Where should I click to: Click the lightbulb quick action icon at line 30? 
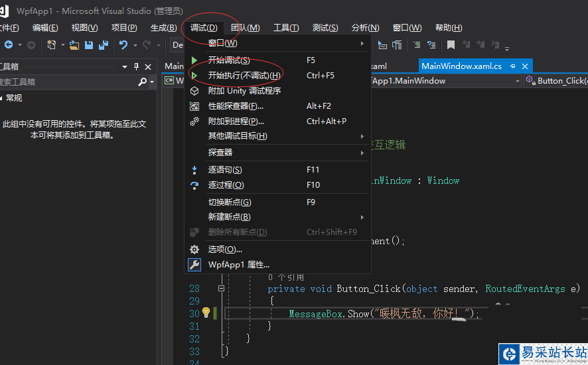[x=206, y=312]
